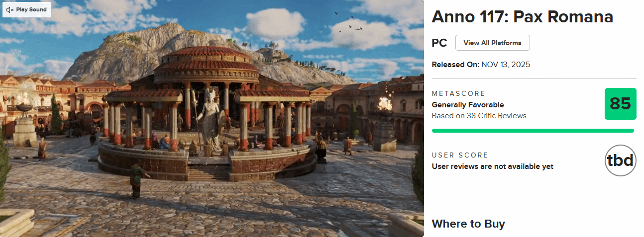Viewport: 644px width, 237px height.
Task: Click the METASCORE heading
Action: (458, 94)
